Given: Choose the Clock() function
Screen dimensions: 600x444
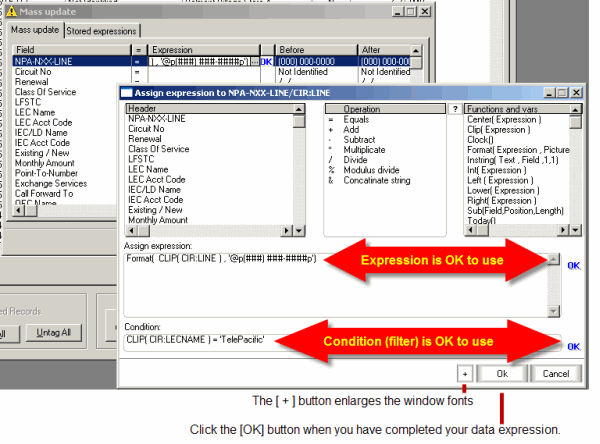Looking at the screenshot, I should pos(480,140).
